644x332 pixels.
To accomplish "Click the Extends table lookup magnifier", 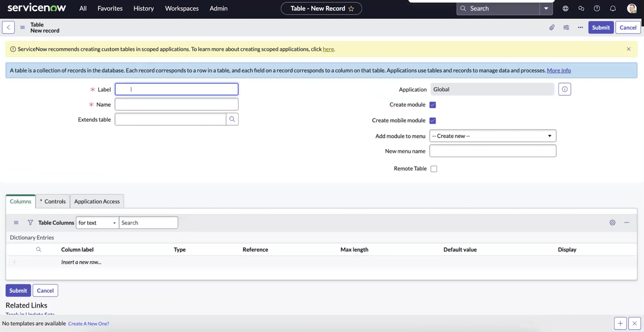I will click(x=232, y=119).
